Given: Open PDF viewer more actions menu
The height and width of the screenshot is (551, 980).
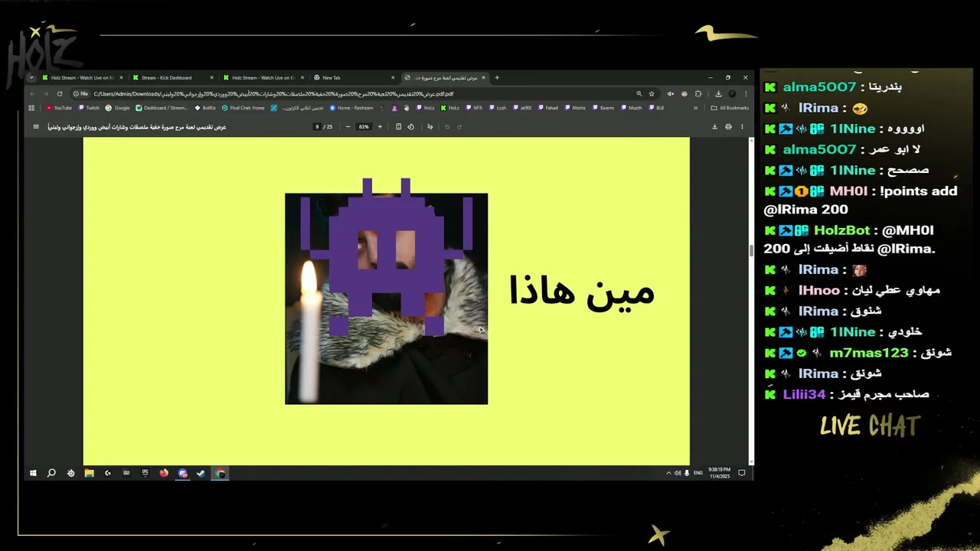Looking at the screenshot, I should (742, 127).
